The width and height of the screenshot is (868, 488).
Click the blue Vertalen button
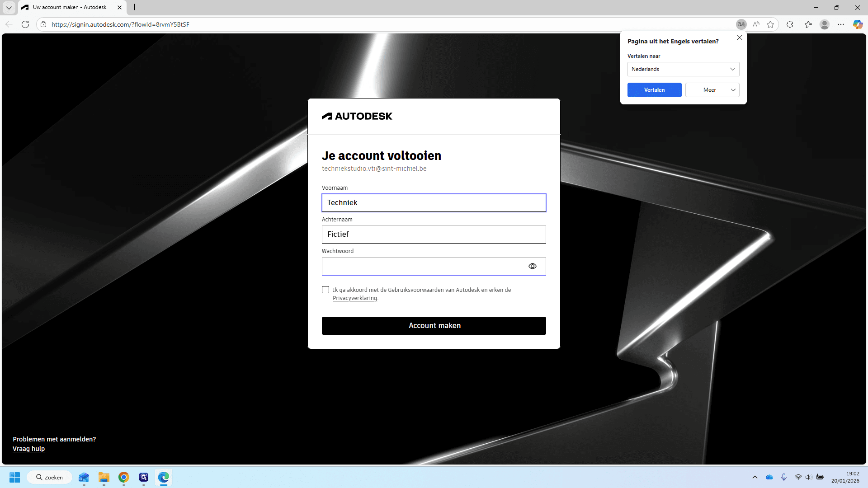click(x=654, y=90)
